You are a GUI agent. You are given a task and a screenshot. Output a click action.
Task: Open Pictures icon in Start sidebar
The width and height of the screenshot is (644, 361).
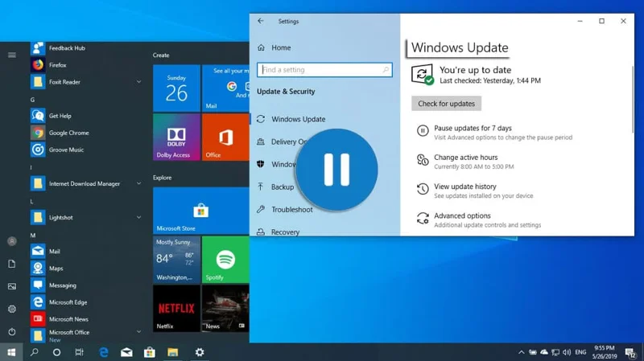pos(12,286)
